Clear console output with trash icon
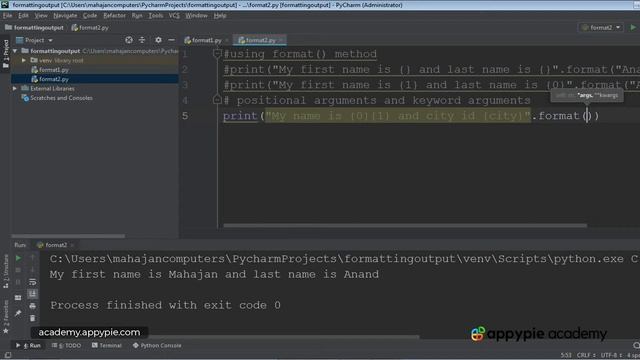The width and height of the screenshot is (640, 360). [x=33, y=318]
